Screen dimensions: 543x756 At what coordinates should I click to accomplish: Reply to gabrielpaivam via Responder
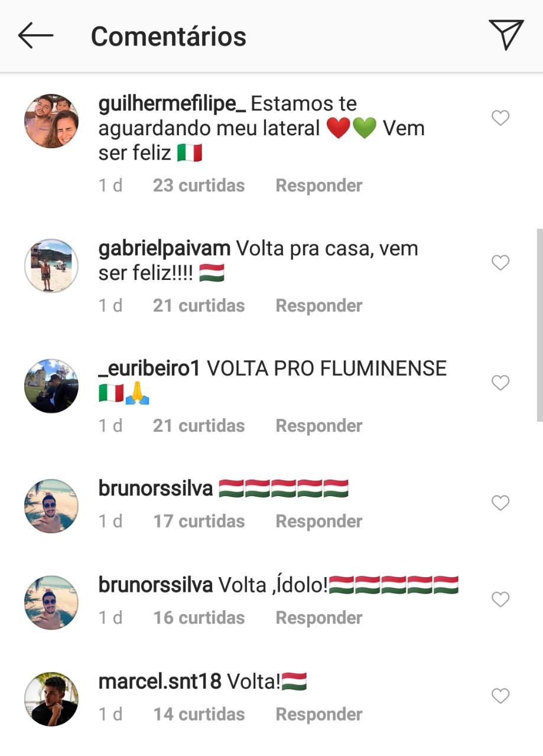point(319,306)
